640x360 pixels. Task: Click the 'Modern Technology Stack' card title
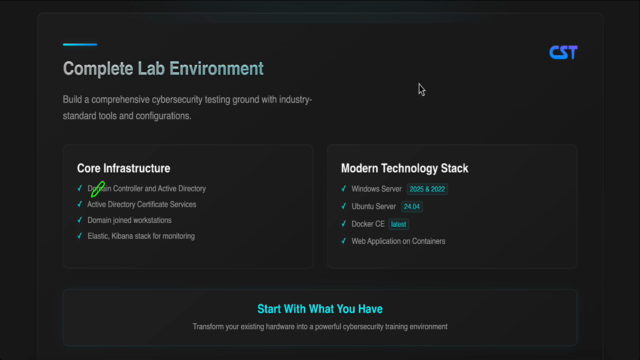click(x=404, y=168)
